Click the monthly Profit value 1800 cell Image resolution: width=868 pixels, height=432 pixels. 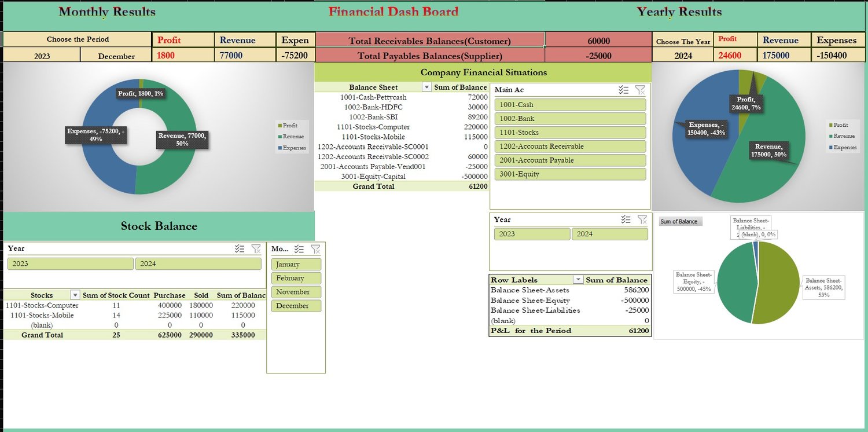(183, 56)
